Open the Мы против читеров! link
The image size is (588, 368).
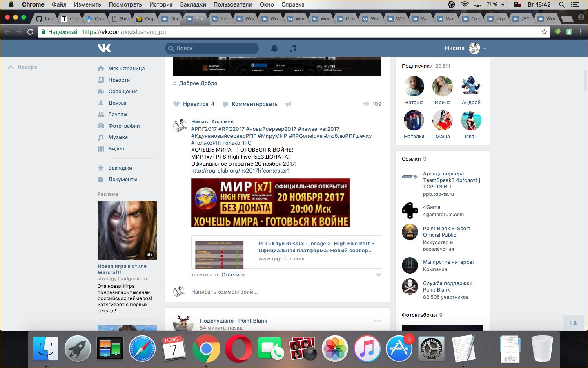click(x=448, y=262)
